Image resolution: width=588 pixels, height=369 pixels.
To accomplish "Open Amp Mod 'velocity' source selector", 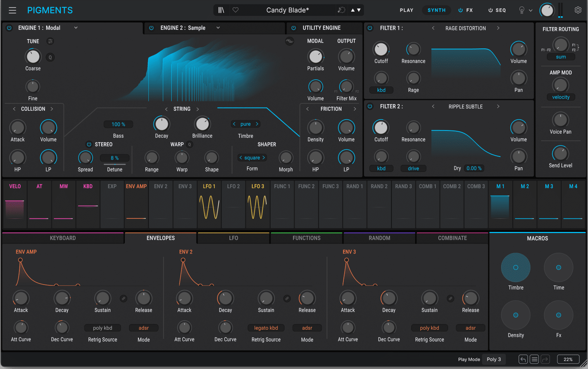I will [x=561, y=97].
